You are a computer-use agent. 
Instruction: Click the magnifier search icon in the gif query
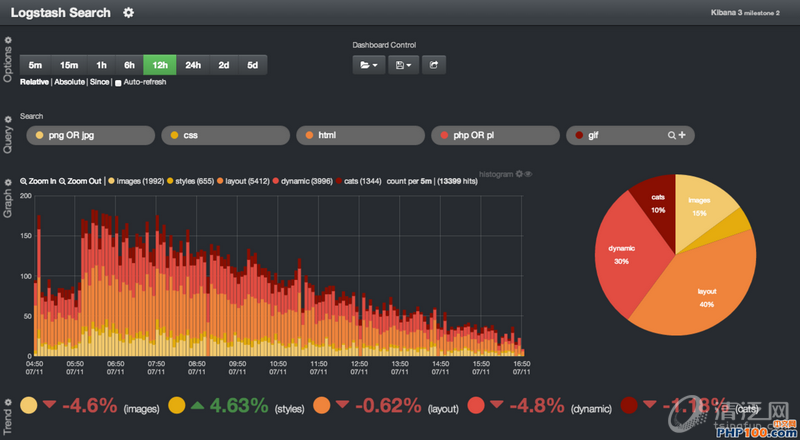[x=672, y=135]
